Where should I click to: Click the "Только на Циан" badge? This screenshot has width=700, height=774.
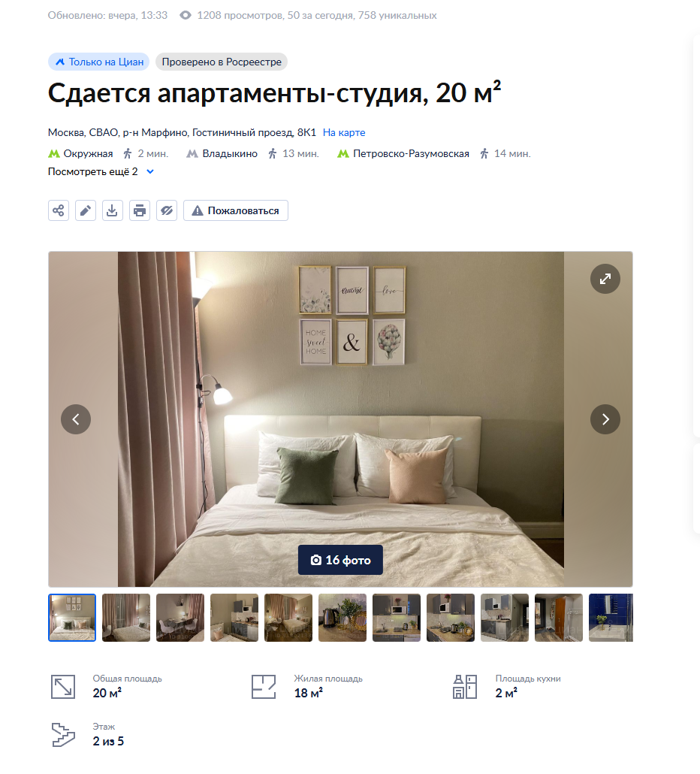98,62
